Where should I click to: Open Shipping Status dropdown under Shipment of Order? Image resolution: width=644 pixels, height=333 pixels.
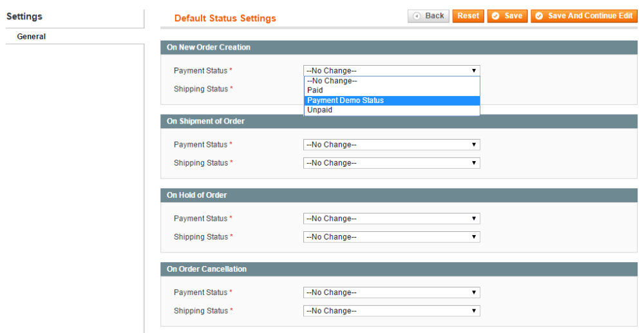pos(392,163)
